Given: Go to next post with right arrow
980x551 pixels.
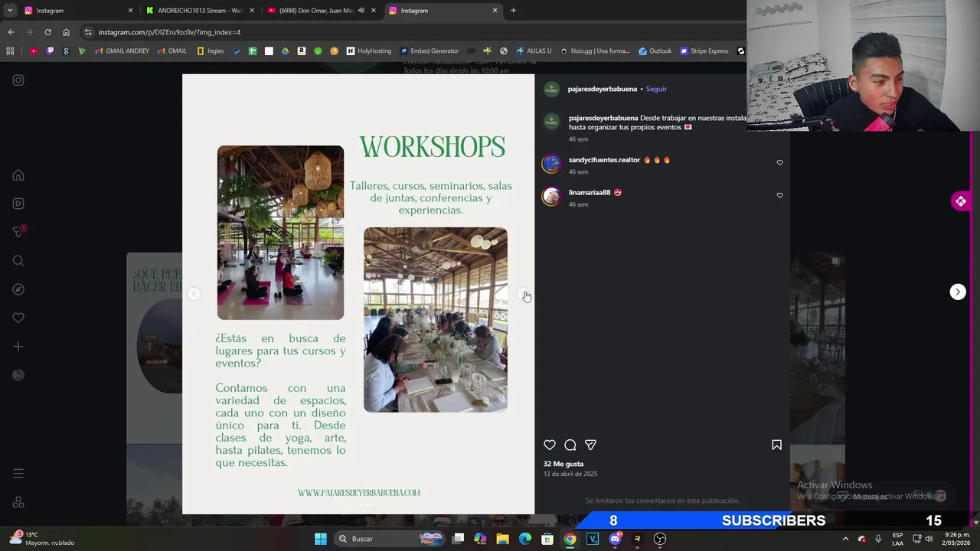Looking at the screenshot, I should (x=958, y=292).
